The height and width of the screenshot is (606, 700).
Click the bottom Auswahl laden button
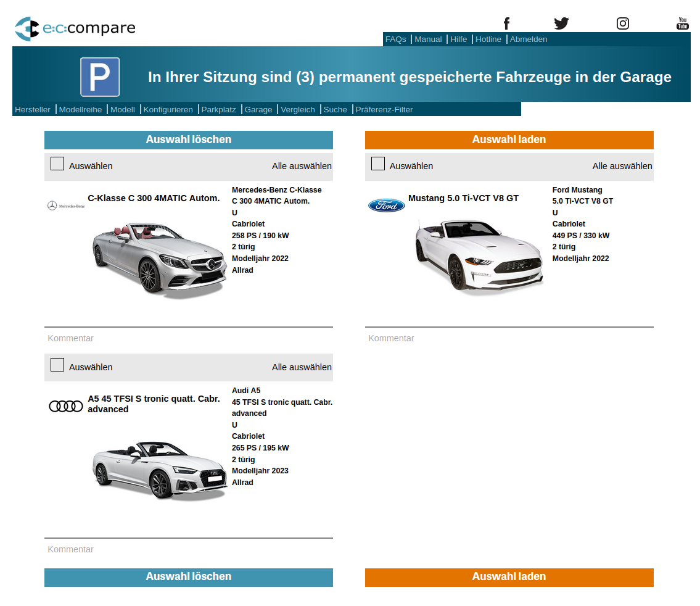coord(509,577)
